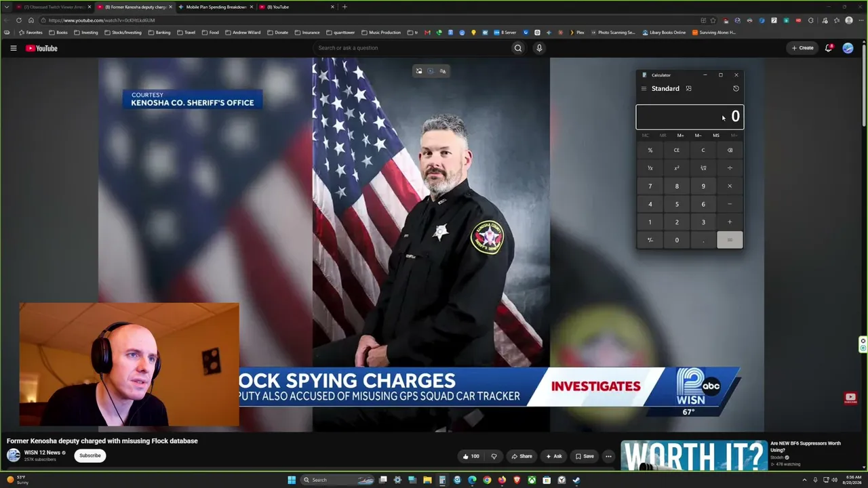Image resolution: width=868 pixels, height=488 pixels.
Task: Open the YouTube guide hamburger menu
Action: pyautogui.click(x=13, y=48)
